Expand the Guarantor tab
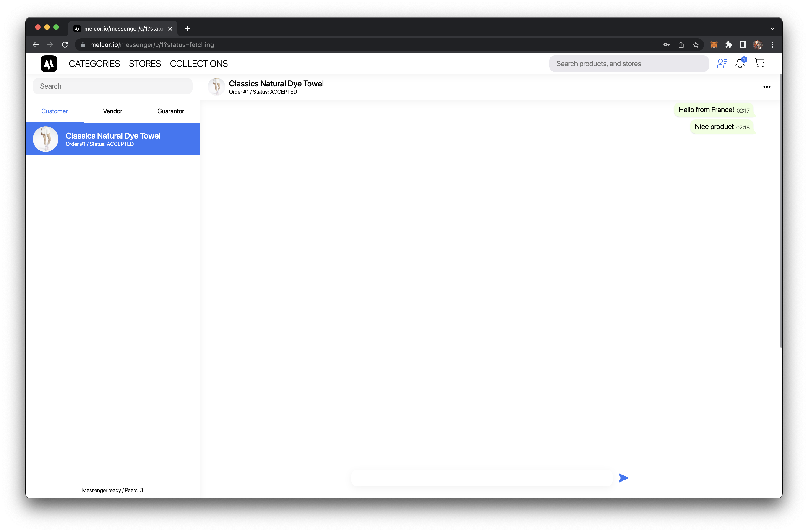This screenshot has width=808, height=532. click(x=170, y=111)
